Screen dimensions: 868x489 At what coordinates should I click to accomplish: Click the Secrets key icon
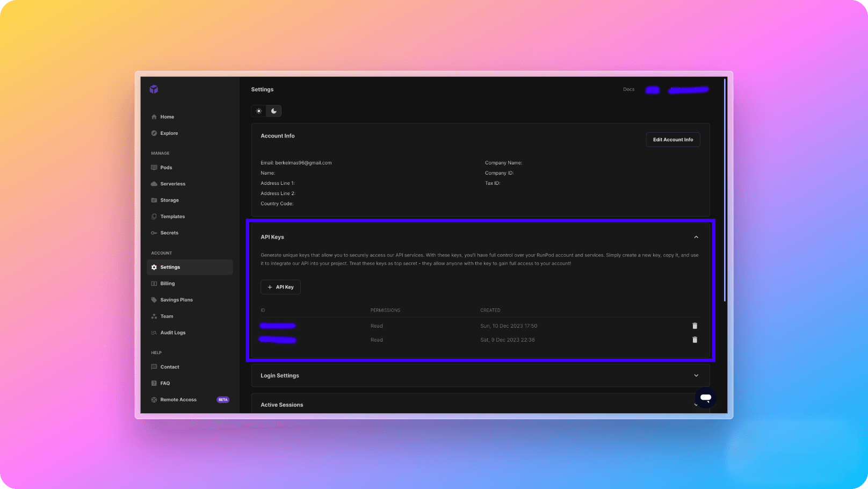154,233
